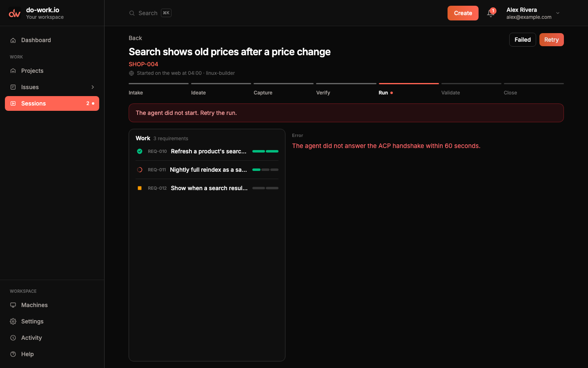Click the Sessions sidebar icon
Screen dimensions: 588x368
tap(13, 103)
